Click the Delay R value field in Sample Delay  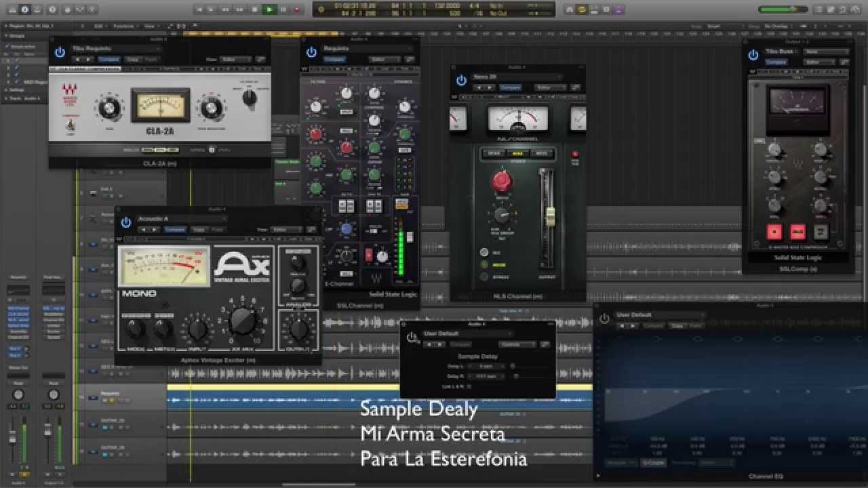(x=486, y=375)
